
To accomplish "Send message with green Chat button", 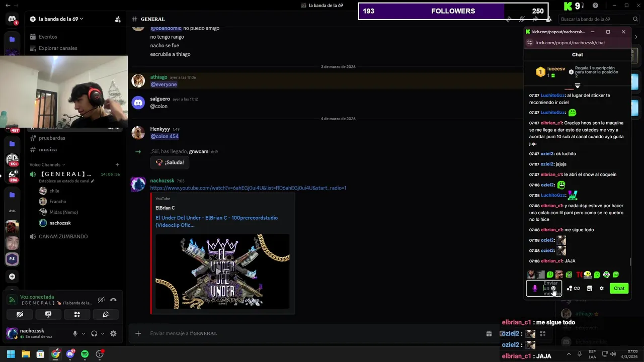I will [x=619, y=289].
